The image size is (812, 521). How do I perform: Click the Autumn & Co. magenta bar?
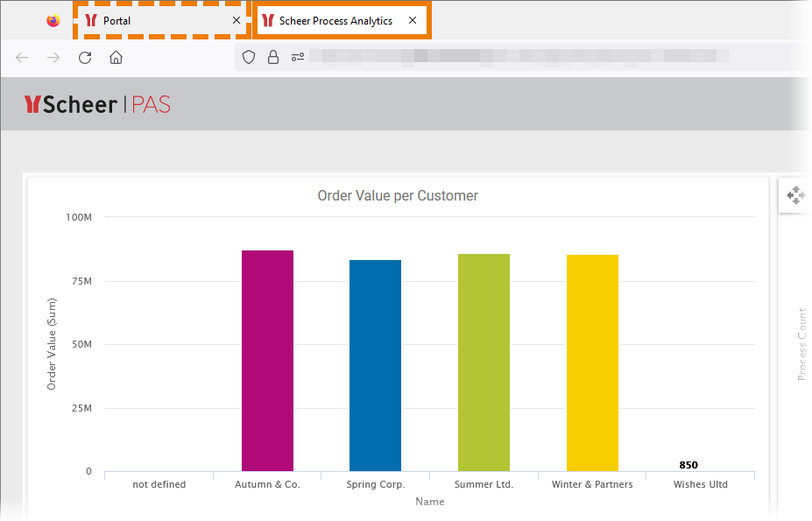point(267,361)
